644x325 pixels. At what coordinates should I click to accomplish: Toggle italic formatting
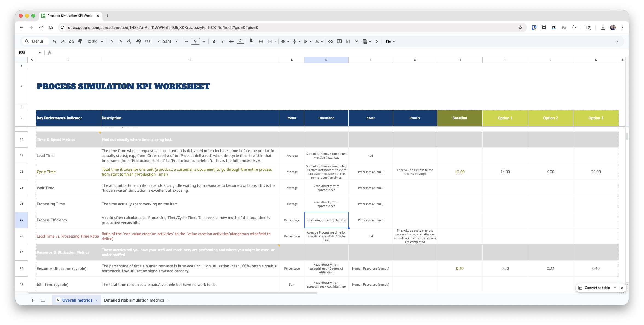click(223, 42)
